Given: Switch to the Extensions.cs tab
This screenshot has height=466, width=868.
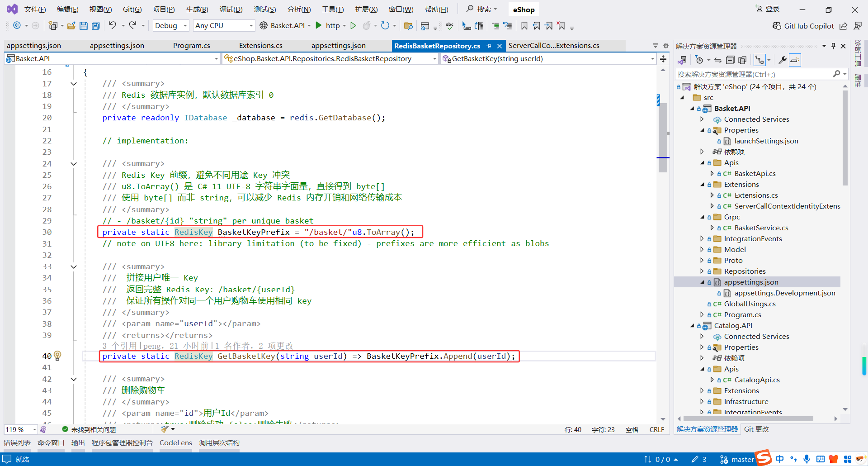Looking at the screenshot, I should coord(261,45).
